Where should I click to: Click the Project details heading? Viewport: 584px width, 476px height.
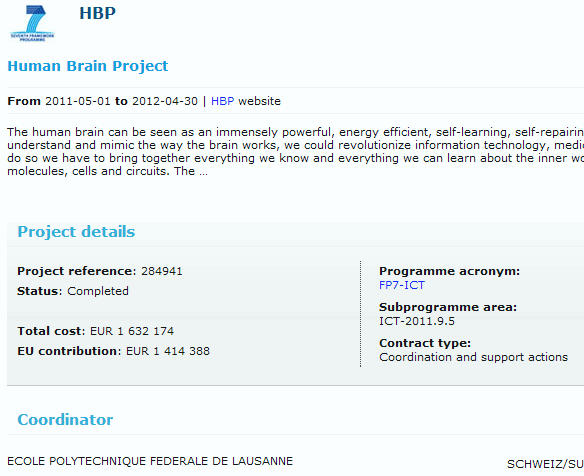tap(76, 232)
